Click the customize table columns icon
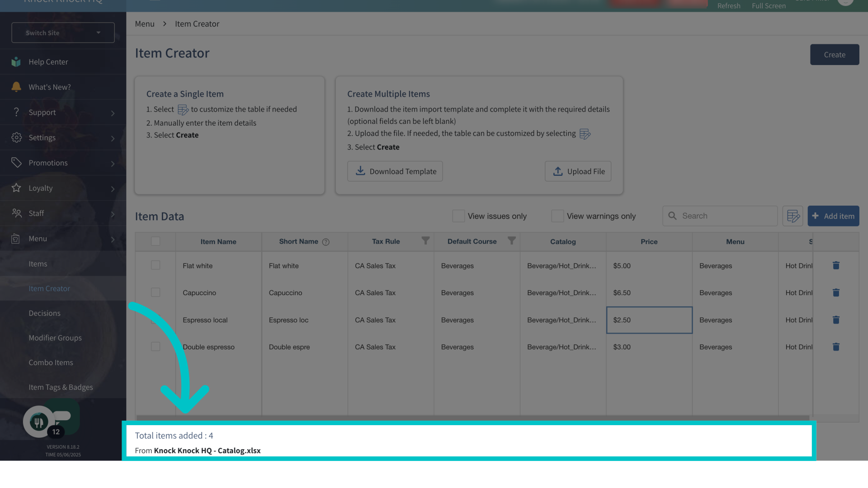The width and height of the screenshot is (868, 488). (793, 216)
